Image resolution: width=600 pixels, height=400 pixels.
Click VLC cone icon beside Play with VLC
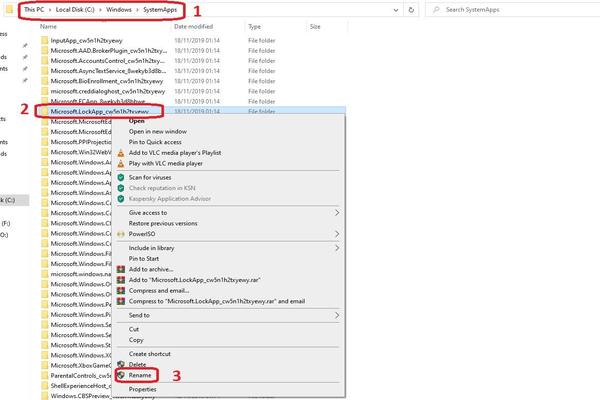(x=121, y=164)
